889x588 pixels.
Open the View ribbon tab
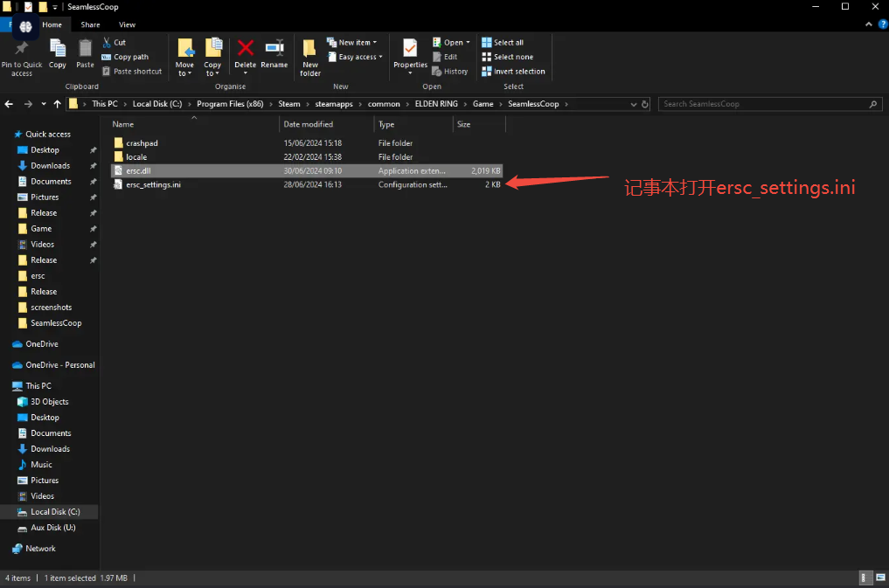pyautogui.click(x=127, y=24)
